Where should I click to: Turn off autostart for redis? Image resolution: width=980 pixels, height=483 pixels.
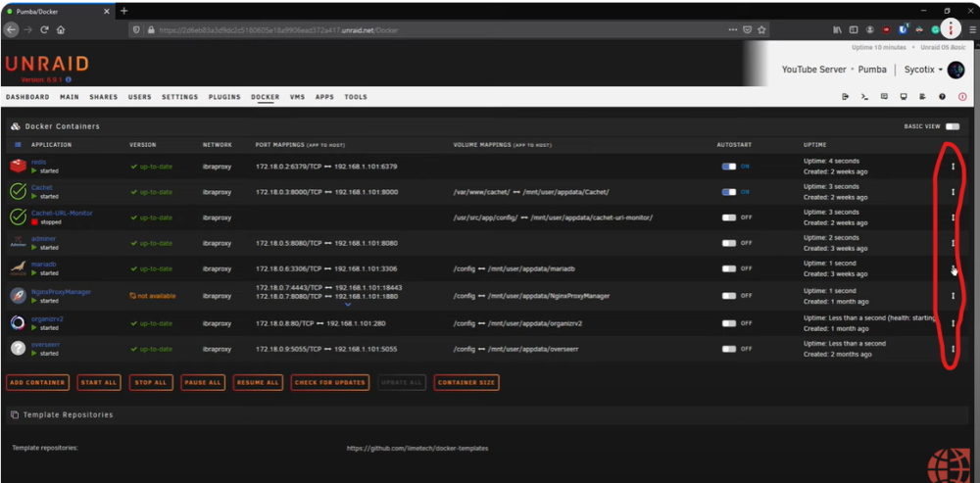(729, 167)
